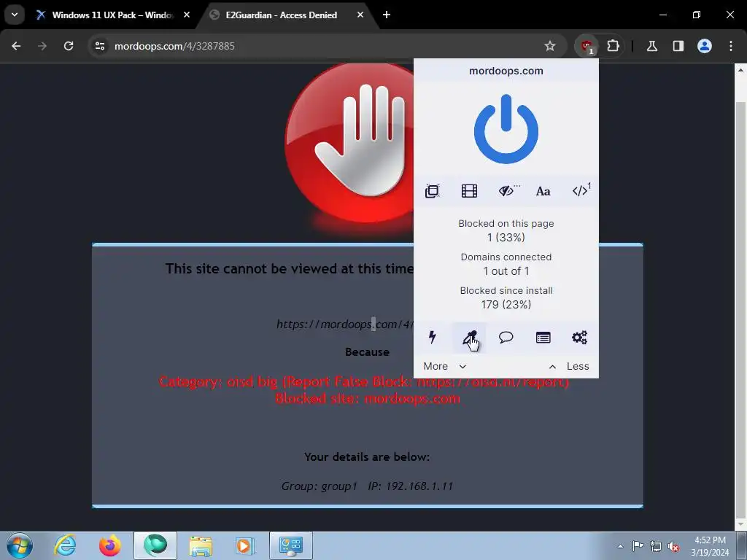Launch Internet Explorer from taskbar
The height and width of the screenshot is (560, 747).
[65, 545]
